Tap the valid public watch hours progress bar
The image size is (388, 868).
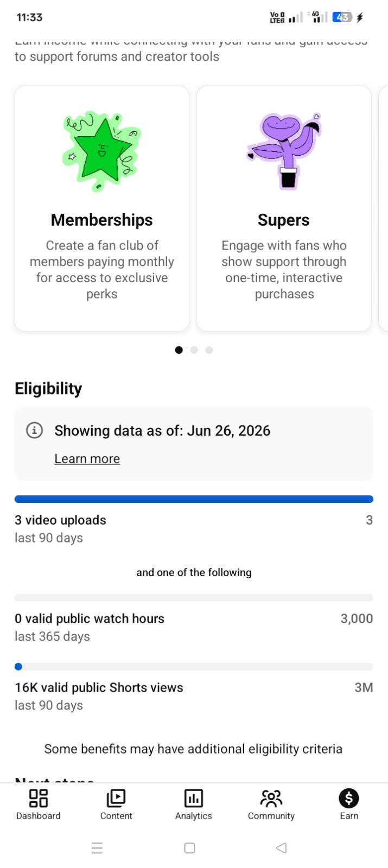[194, 598]
